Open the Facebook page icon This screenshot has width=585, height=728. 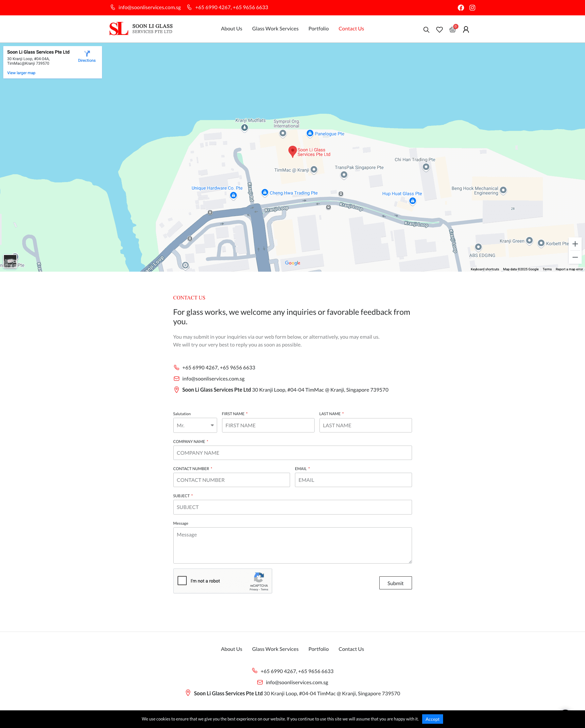(461, 8)
